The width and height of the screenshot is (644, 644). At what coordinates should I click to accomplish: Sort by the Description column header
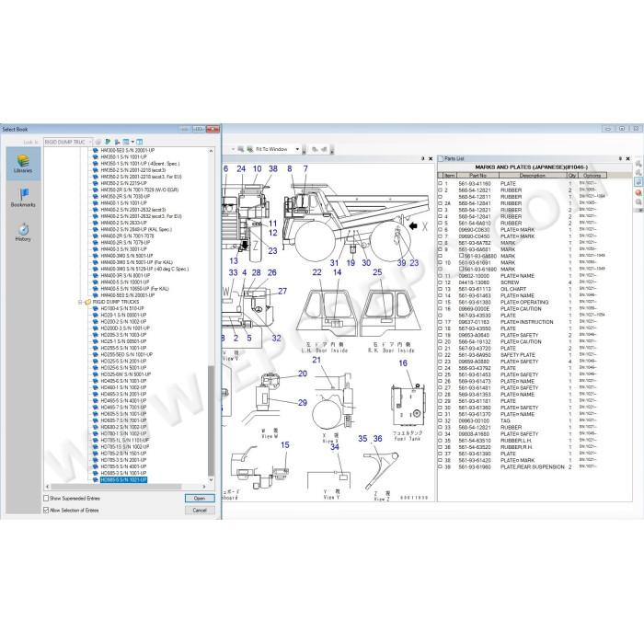coord(533,176)
